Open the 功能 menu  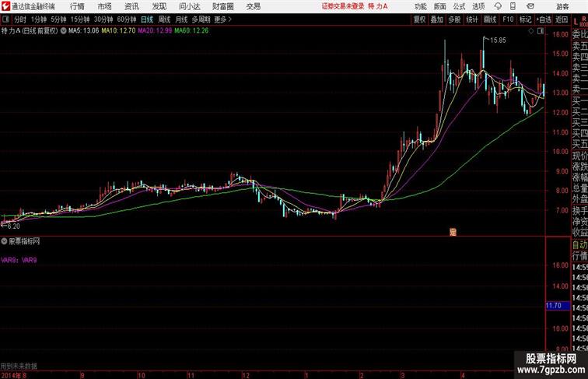pos(420,6)
